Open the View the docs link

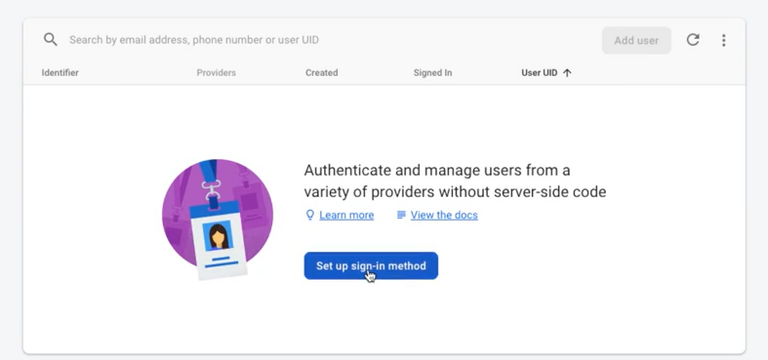pyautogui.click(x=444, y=215)
